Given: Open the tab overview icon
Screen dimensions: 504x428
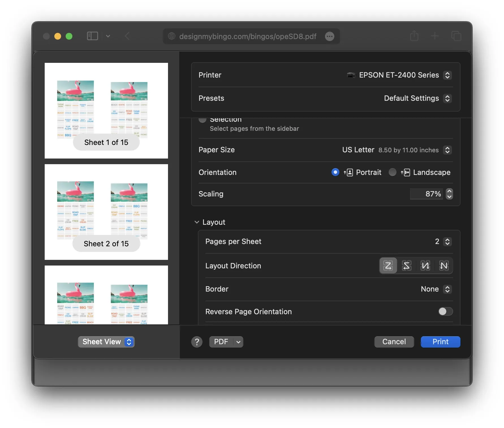Looking at the screenshot, I should [x=456, y=36].
